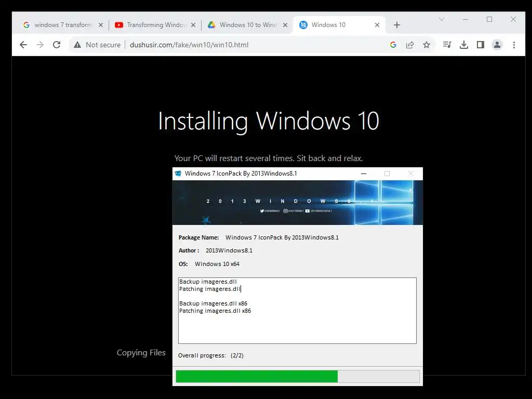Image resolution: width=532 pixels, height=399 pixels.
Task: Click 'Sit back and relax' message text
Action: pos(330,158)
